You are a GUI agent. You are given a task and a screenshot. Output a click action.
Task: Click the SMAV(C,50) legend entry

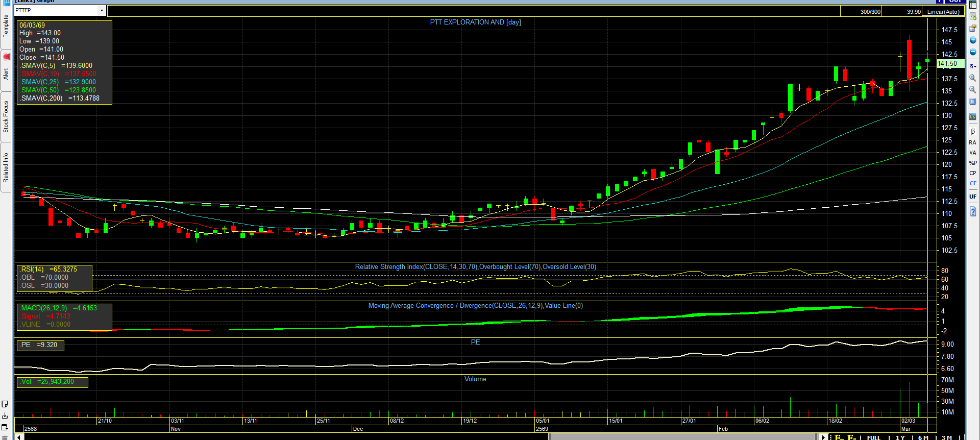(58, 90)
